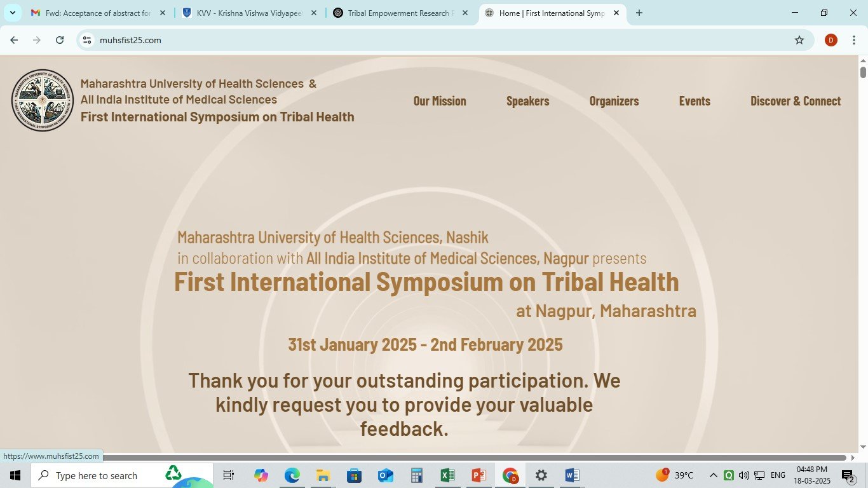Show hidden system tray icons chevron
868x488 pixels.
(713, 475)
